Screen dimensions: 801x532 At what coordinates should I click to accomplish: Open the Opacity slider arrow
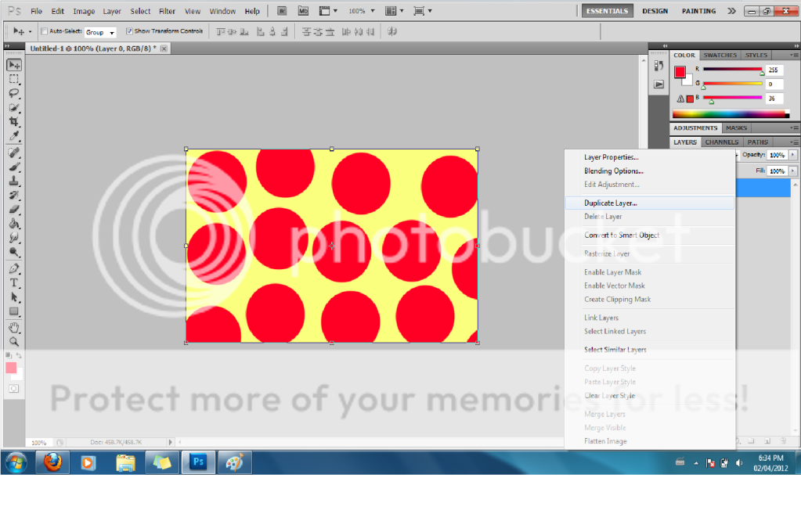tap(793, 156)
